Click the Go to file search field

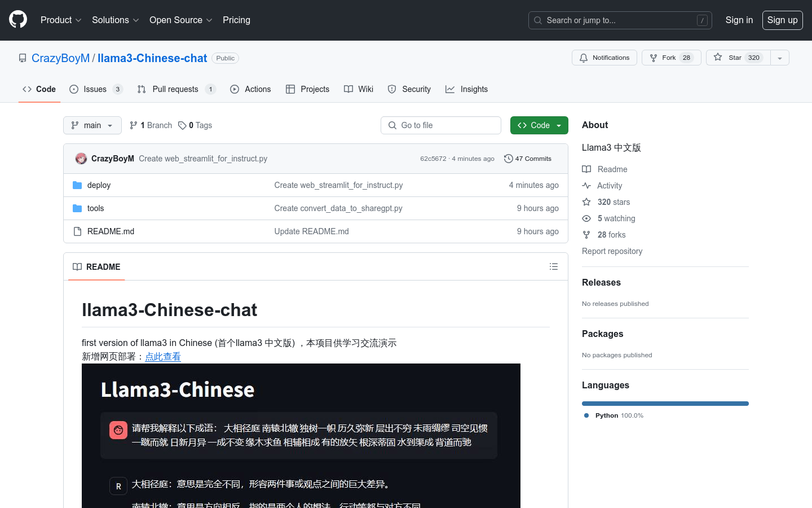(x=441, y=125)
